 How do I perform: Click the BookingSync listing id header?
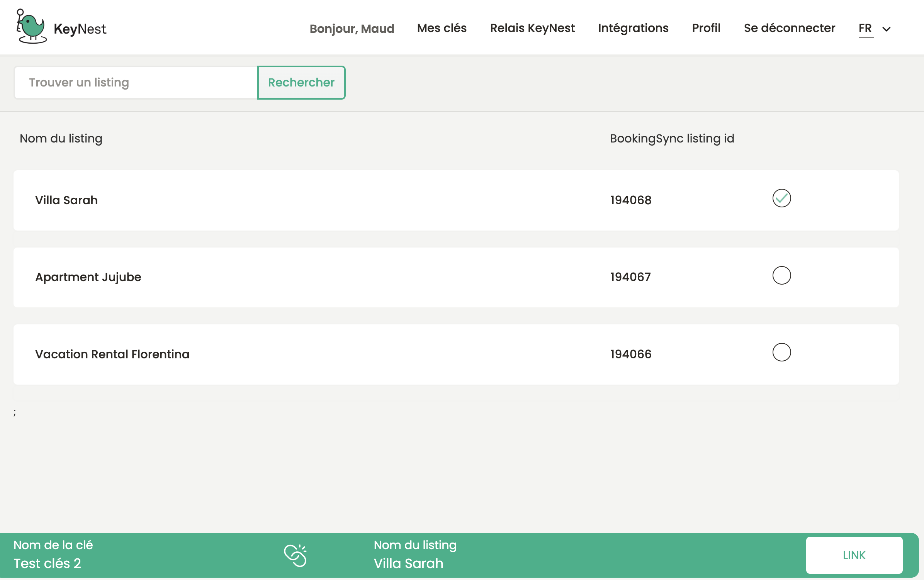pyautogui.click(x=672, y=138)
